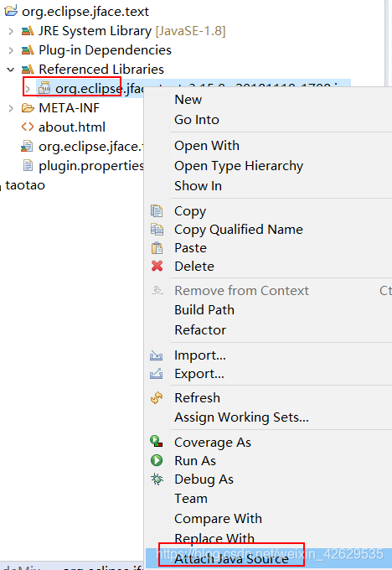392x570 pixels.
Task: Open the Show In submenu
Action: click(x=198, y=186)
